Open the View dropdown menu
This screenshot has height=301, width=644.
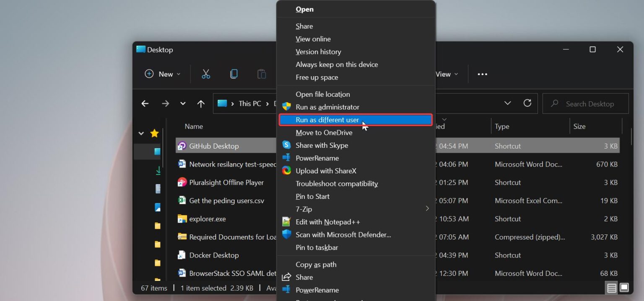447,74
